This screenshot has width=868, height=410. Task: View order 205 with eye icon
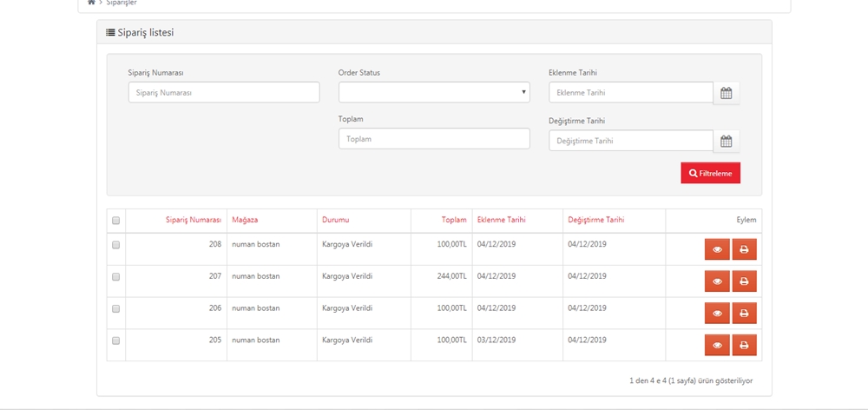point(718,345)
